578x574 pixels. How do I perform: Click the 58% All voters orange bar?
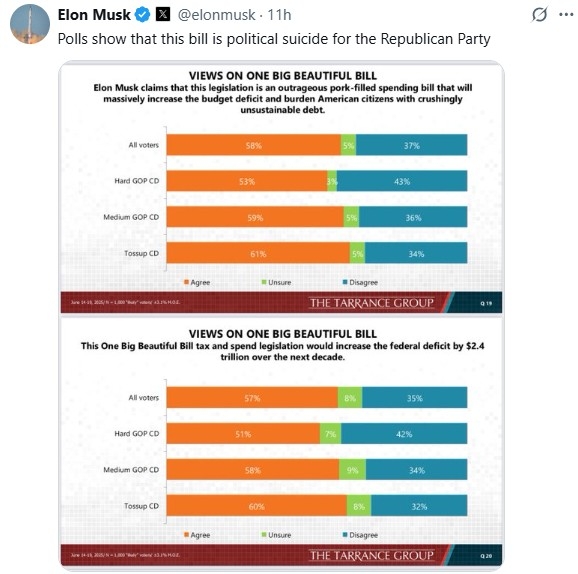coord(254,145)
